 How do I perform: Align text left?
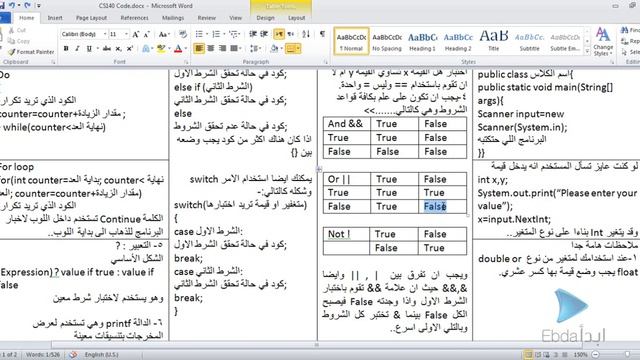[199, 49]
